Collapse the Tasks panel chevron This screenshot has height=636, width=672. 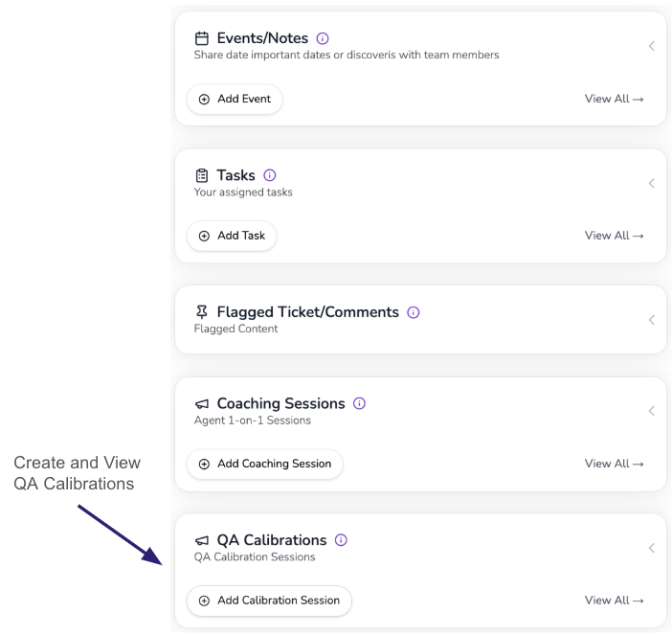651,183
